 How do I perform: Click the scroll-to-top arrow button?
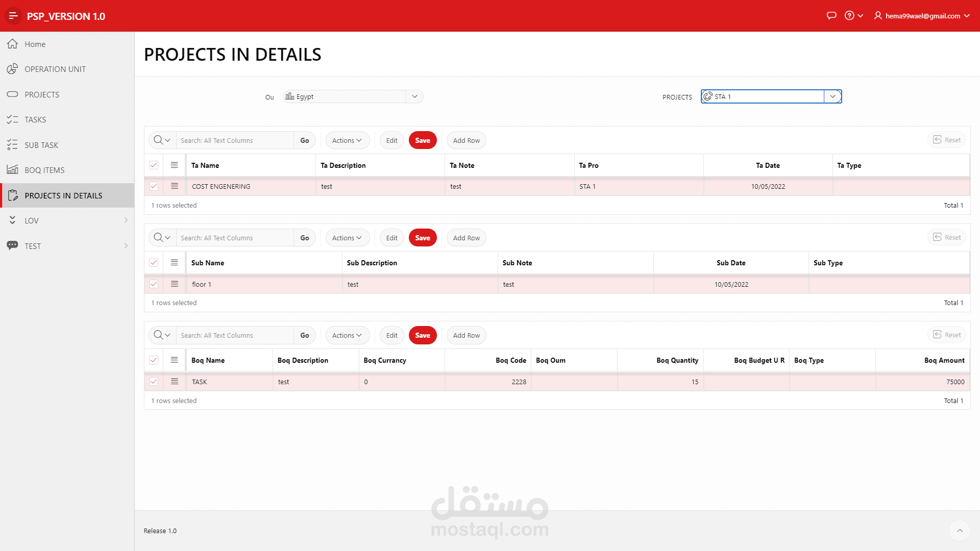coord(960,531)
